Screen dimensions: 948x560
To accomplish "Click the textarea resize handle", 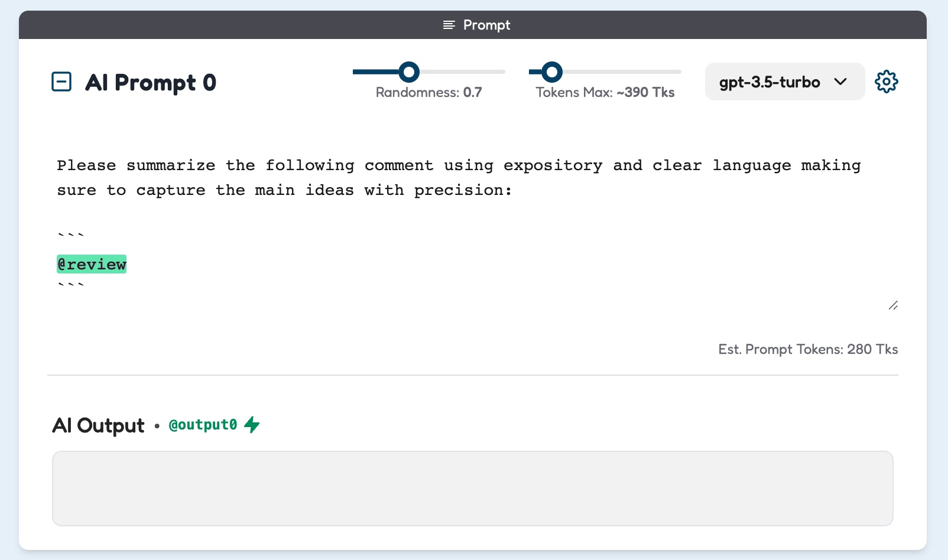I will (893, 305).
